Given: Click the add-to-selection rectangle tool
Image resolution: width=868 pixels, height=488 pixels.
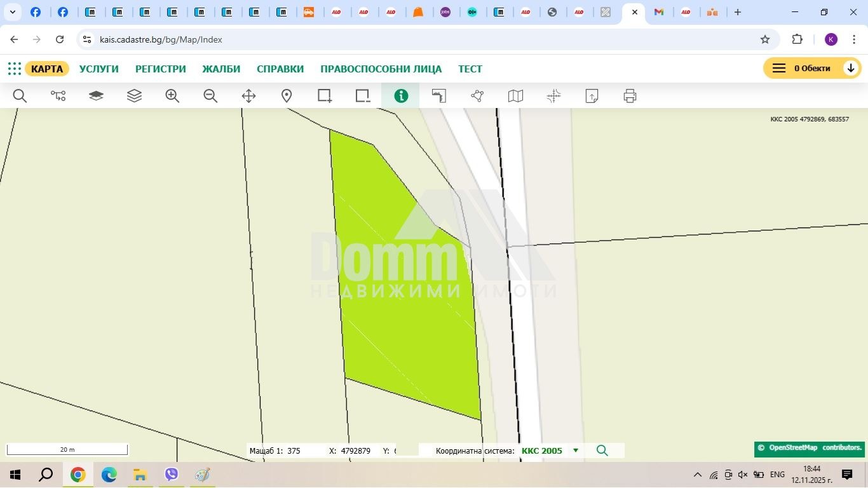Looking at the screenshot, I should coord(325,96).
